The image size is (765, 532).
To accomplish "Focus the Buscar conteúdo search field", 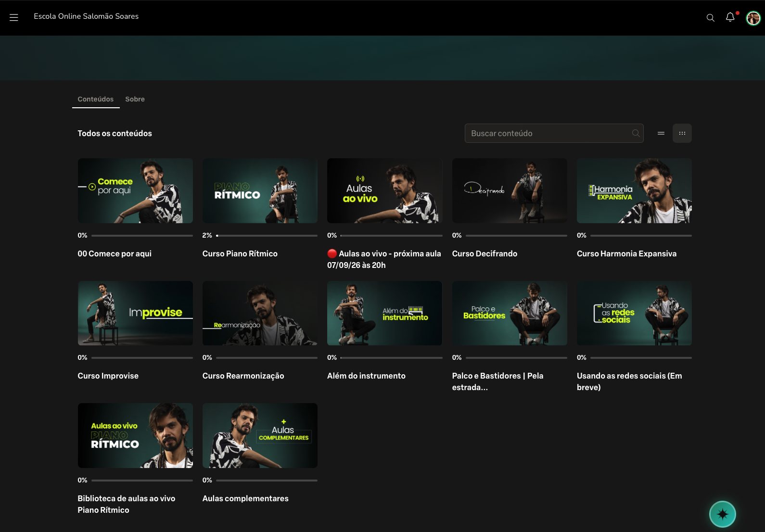I will coord(554,133).
